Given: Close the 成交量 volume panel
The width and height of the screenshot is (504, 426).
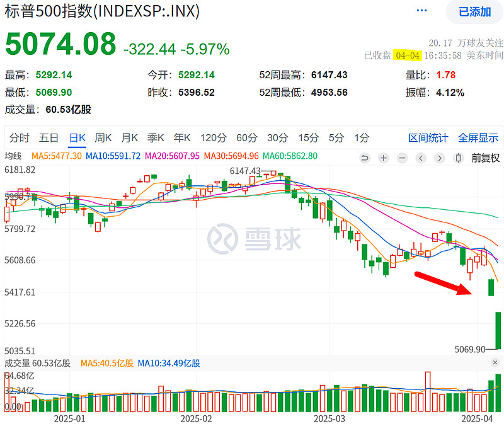Looking at the screenshot, I should point(495,362).
